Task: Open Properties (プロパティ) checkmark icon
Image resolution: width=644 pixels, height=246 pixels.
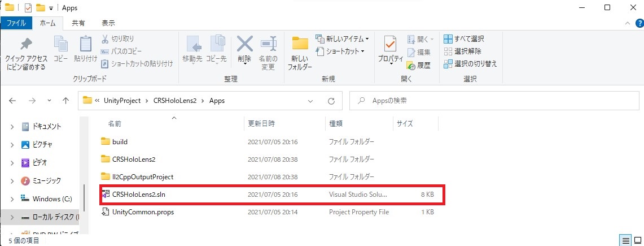Action: pyautogui.click(x=390, y=45)
